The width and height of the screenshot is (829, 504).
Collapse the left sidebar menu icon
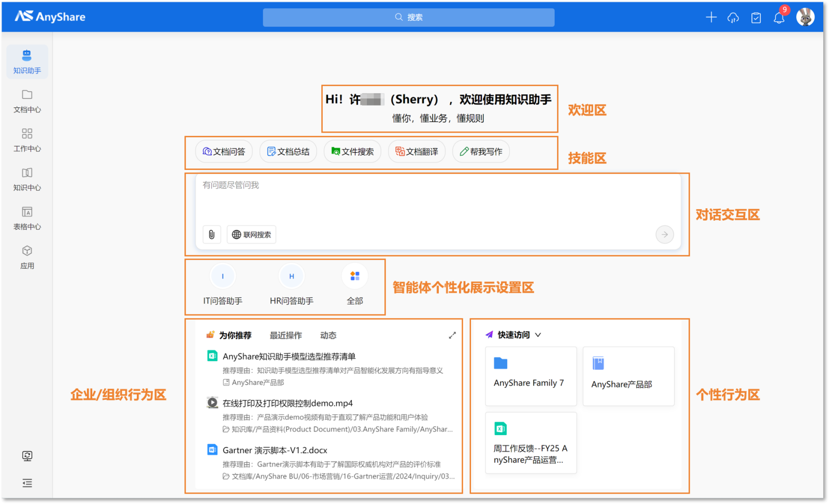[27, 483]
